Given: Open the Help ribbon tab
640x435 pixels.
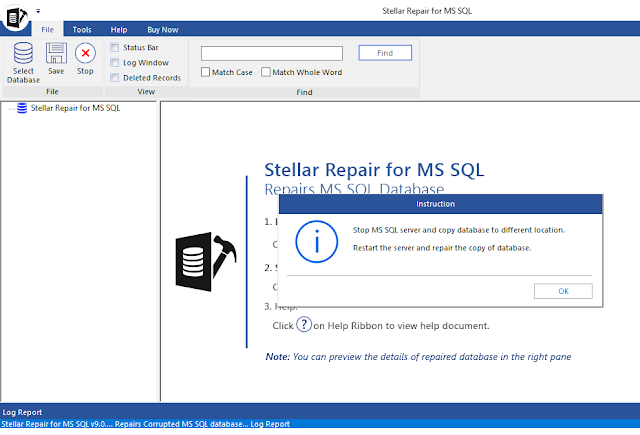Looking at the screenshot, I should 119,29.
